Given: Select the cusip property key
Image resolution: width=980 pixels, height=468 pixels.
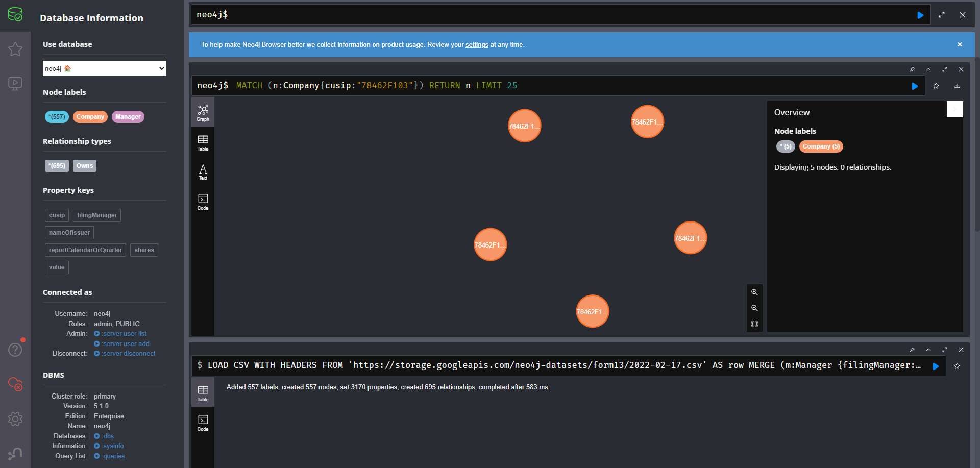Looking at the screenshot, I should click(x=57, y=215).
